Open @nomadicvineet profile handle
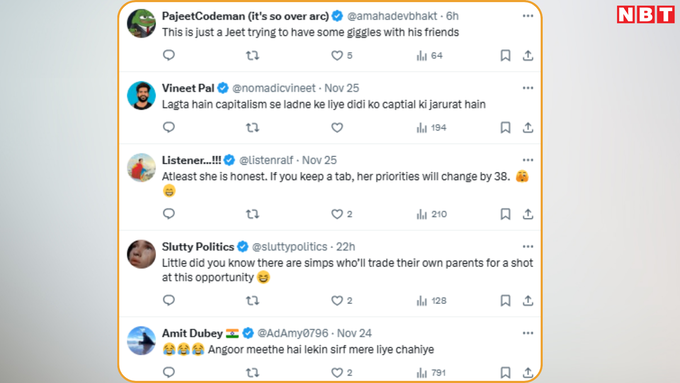Image resolution: width=680 pixels, height=383 pixels. [x=274, y=88]
